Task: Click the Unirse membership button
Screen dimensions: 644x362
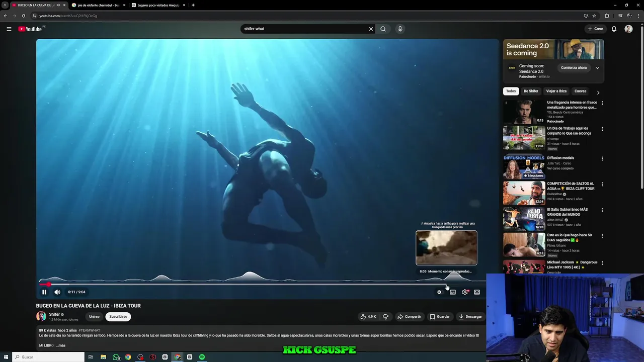Action: click(94, 317)
